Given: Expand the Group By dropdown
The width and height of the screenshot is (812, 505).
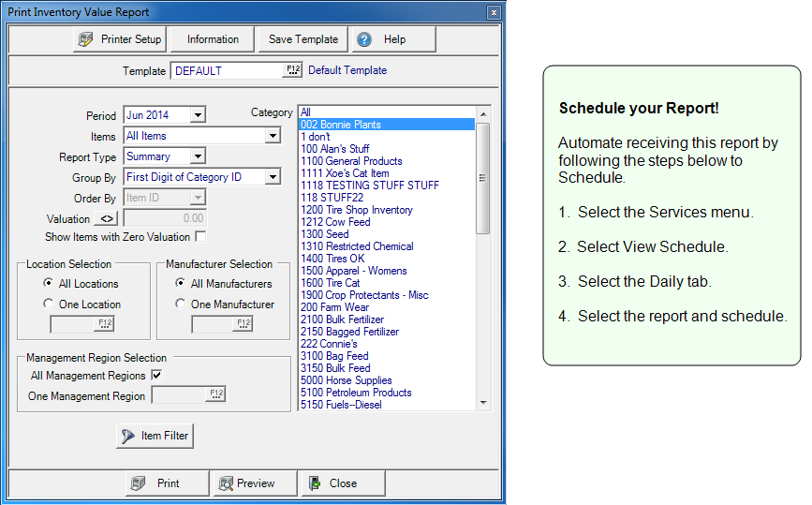Looking at the screenshot, I should pos(272,177).
